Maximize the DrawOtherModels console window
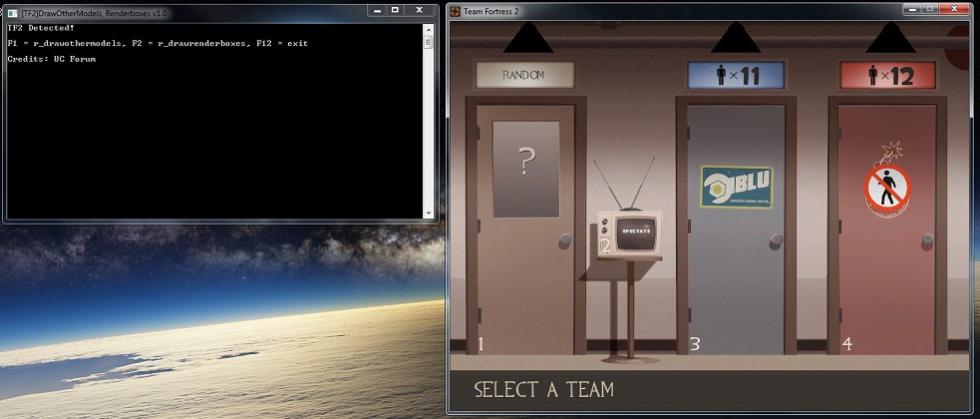 coord(395,11)
